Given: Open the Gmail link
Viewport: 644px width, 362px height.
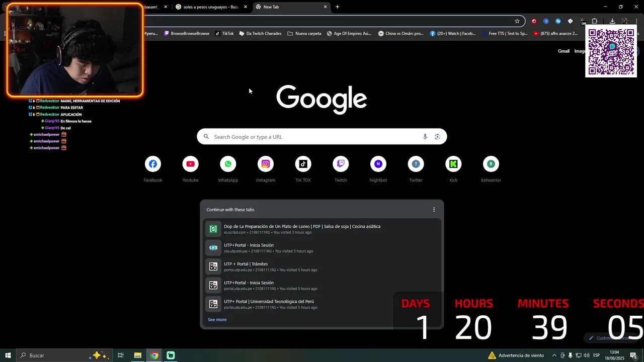Looking at the screenshot, I should (x=563, y=51).
